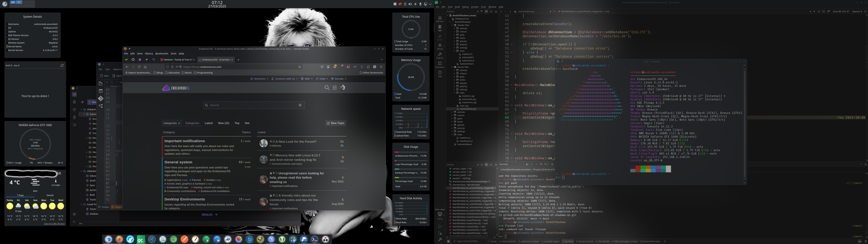Click Version Control output pane tab

point(584,241)
